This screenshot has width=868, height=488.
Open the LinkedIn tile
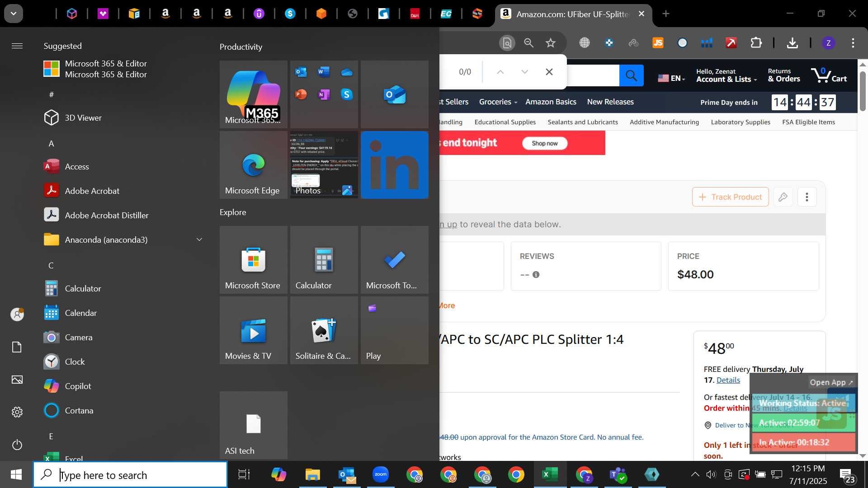click(395, 165)
